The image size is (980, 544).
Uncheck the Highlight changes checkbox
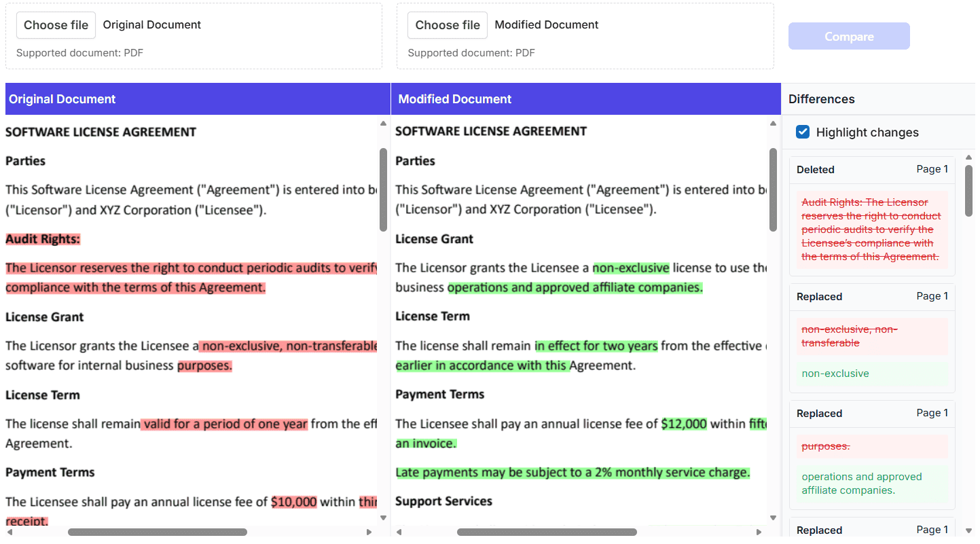[803, 132]
